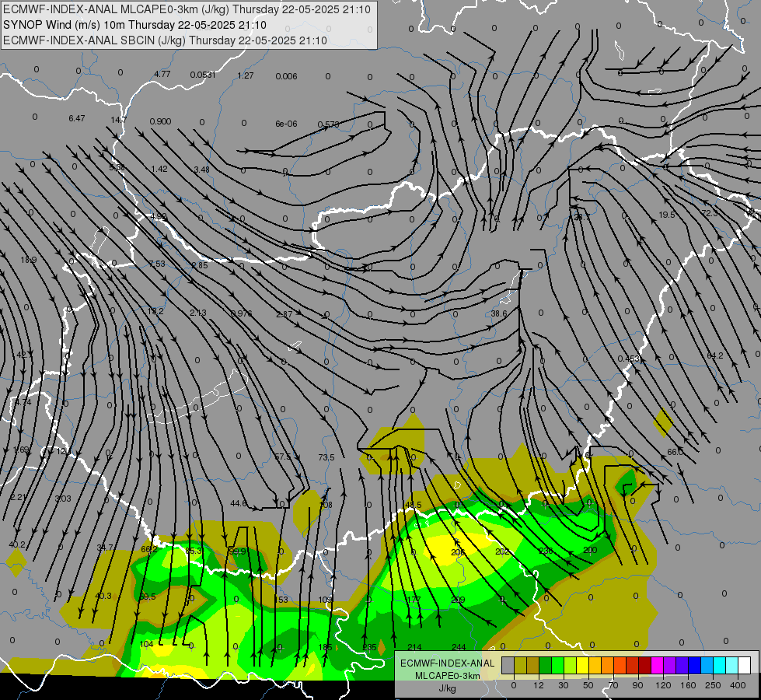Click the map value 34.7

coord(105,548)
